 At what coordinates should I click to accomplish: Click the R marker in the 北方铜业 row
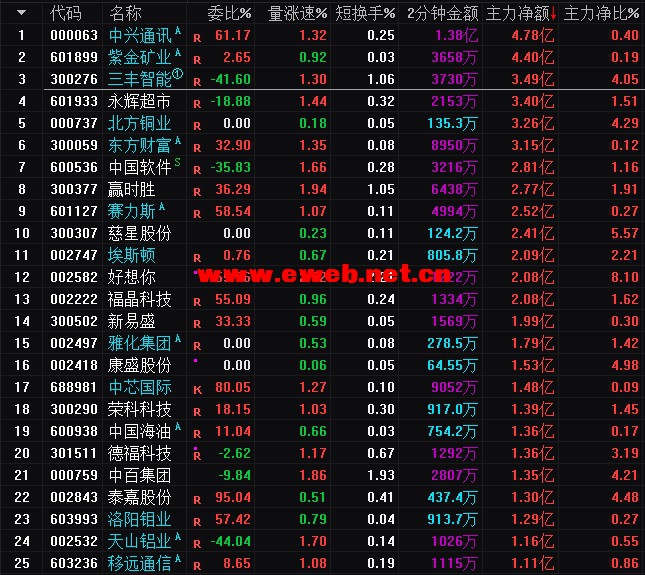pyautogui.click(x=197, y=126)
